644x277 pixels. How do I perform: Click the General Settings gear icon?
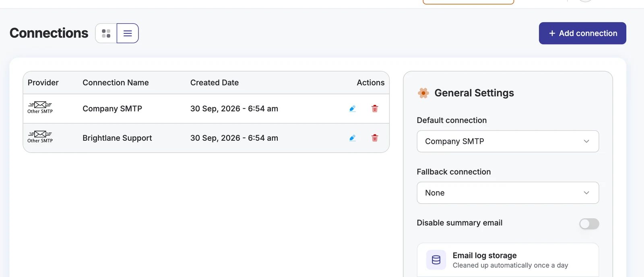coord(423,93)
